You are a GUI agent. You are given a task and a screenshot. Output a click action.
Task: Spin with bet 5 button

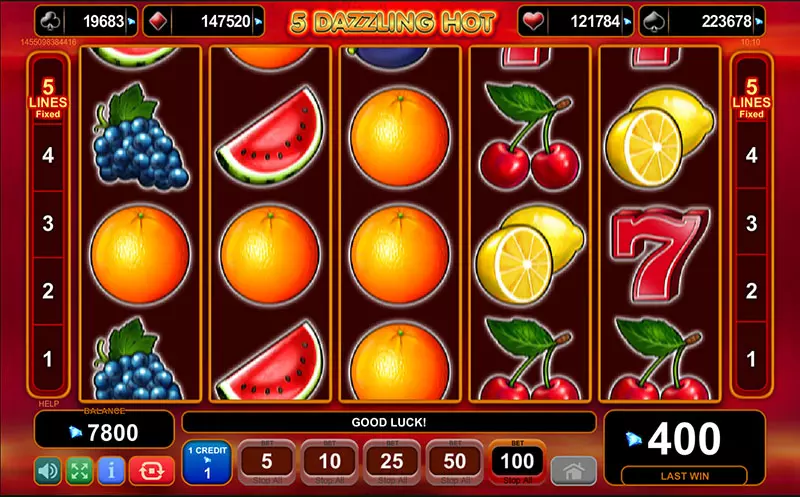click(x=267, y=462)
